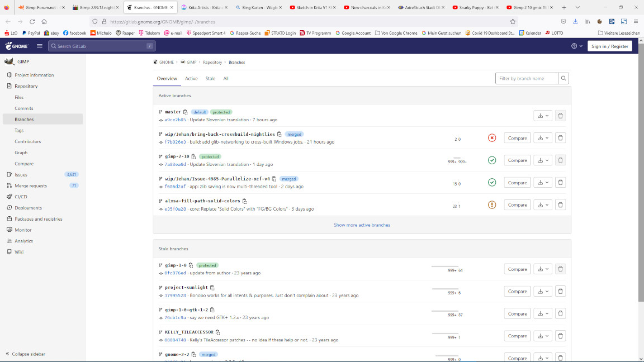The image size is (644, 362).
Task: Open Tags under Repository
Action: click(42, 131)
